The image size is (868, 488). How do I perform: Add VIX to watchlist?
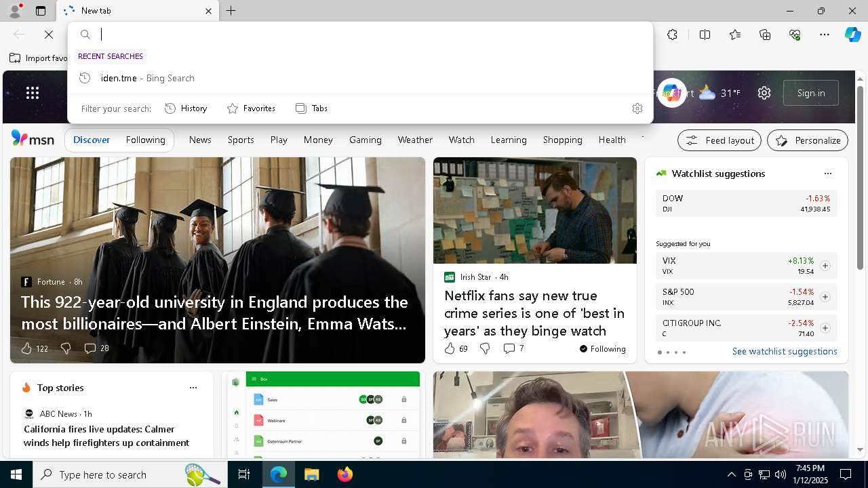click(825, 266)
